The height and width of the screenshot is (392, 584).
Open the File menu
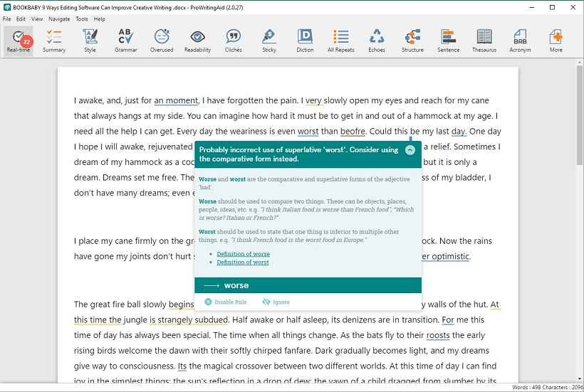point(6,19)
